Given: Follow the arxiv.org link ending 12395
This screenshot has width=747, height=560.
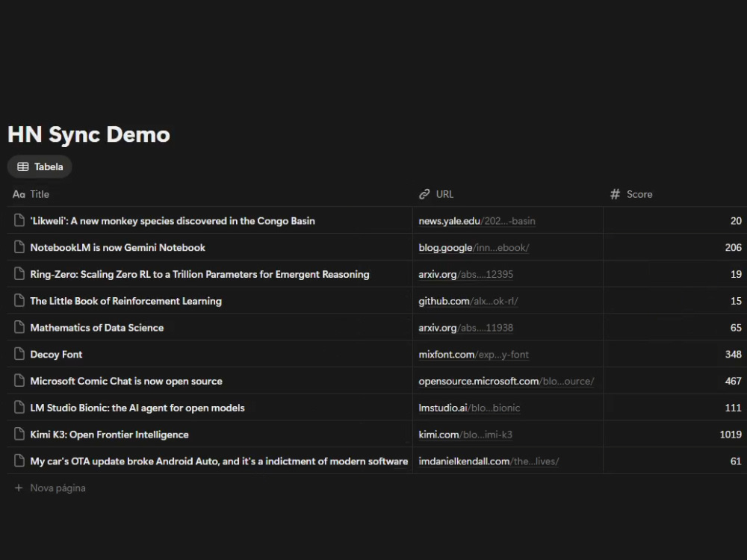Looking at the screenshot, I should click(466, 274).
